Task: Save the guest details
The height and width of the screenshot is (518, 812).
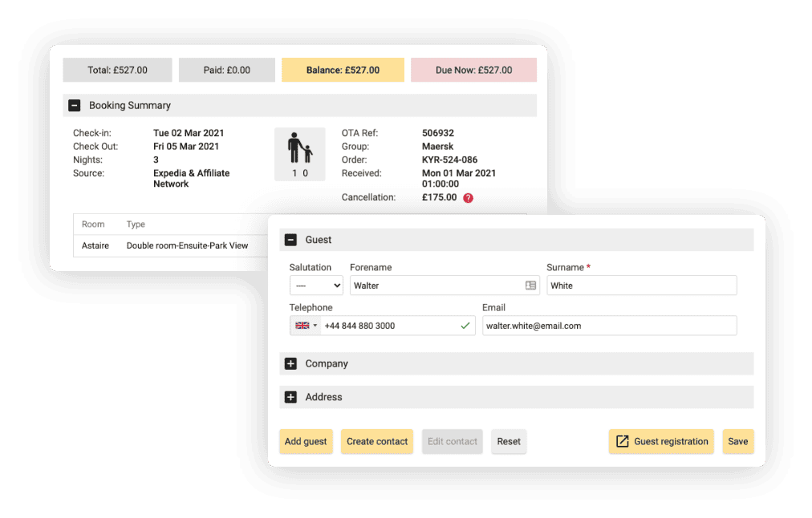Action: pos(737,441)
